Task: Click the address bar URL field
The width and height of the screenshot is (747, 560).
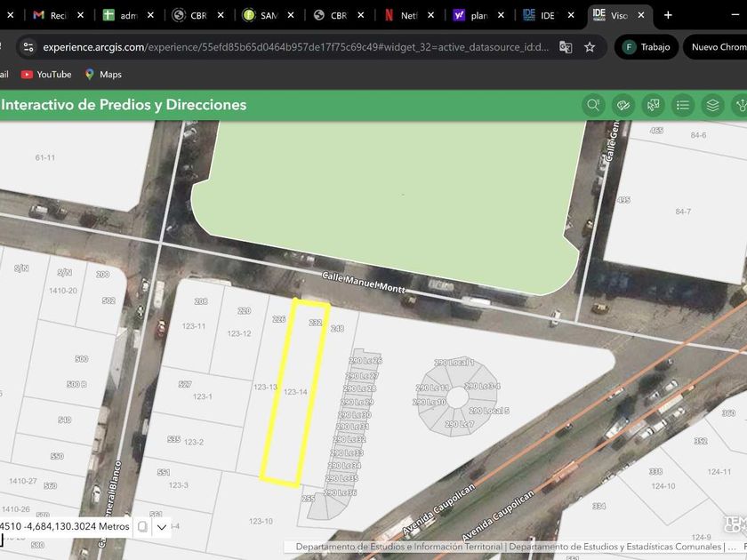Action: (x=293, y=47)
